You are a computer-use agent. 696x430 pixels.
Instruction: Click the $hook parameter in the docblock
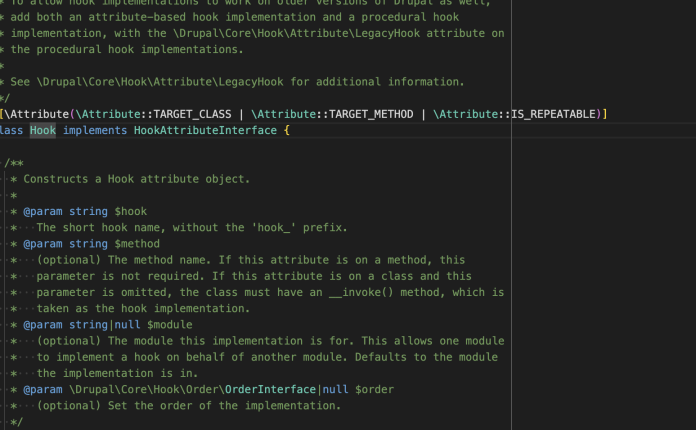point(131,211)
